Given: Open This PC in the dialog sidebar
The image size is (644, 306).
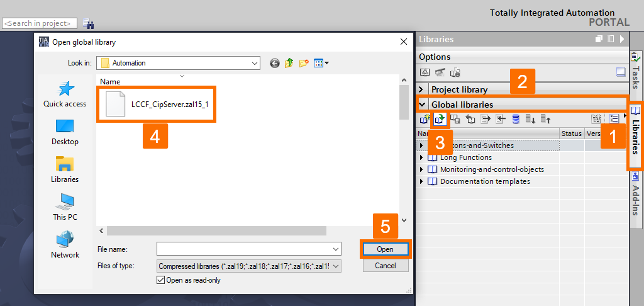Looking at the screenshot, I should (x=65, y=207).
